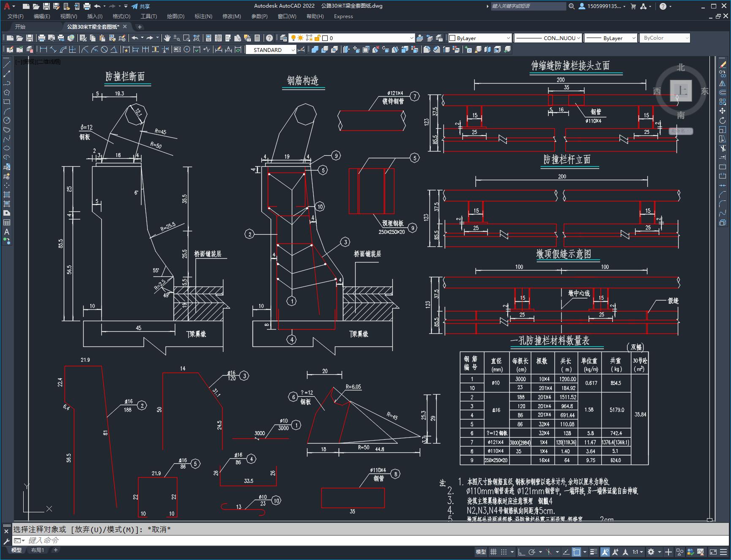Toggle ortho mode in status bar
The image size is (731, 560).
click(x=522, y=552)
